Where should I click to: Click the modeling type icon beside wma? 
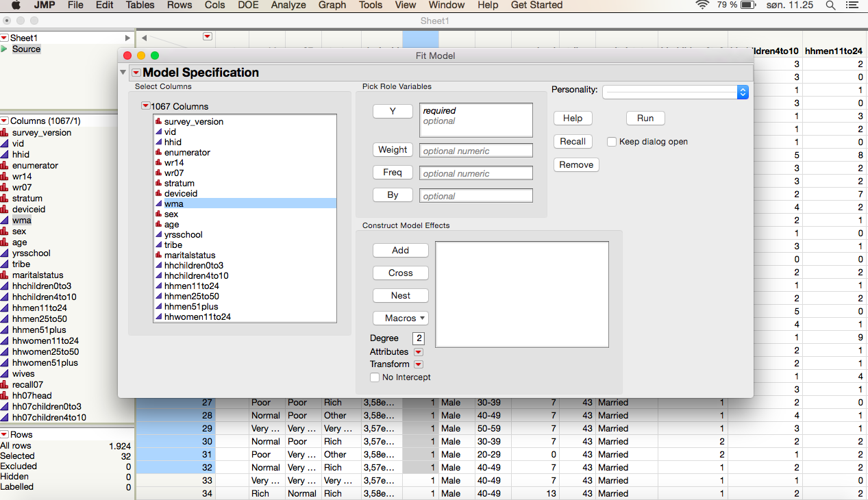[x=159, y=203]
